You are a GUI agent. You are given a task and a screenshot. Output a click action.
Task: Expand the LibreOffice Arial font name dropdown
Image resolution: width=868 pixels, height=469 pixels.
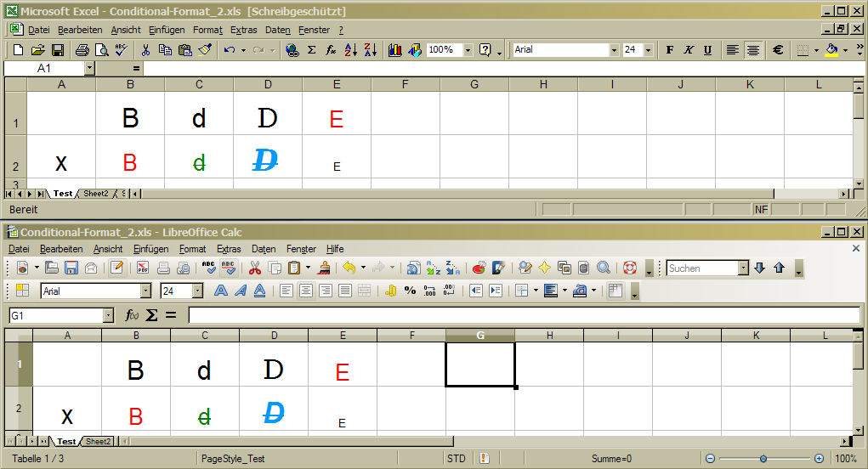pos(145,291)
